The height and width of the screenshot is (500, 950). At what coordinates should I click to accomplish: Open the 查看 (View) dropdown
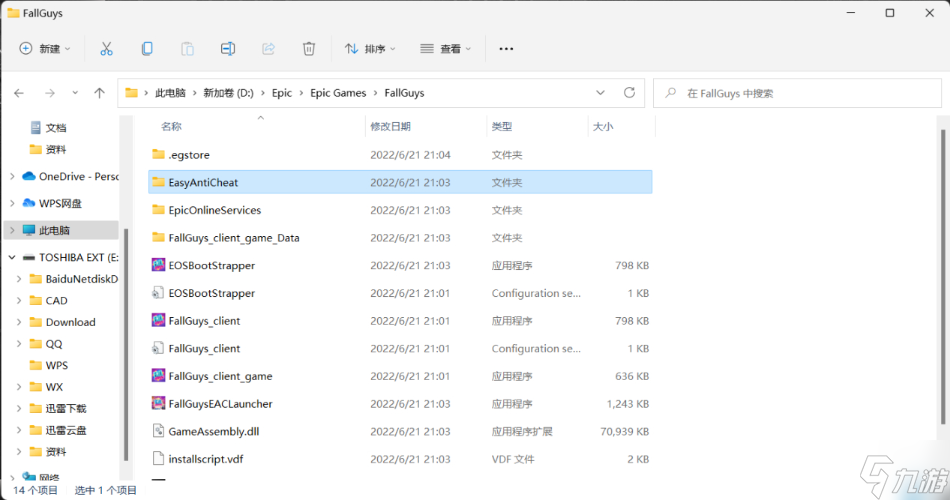[446, 48]
